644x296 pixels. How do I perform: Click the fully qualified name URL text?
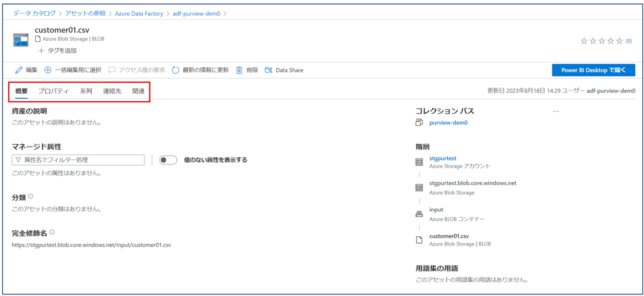92,245
